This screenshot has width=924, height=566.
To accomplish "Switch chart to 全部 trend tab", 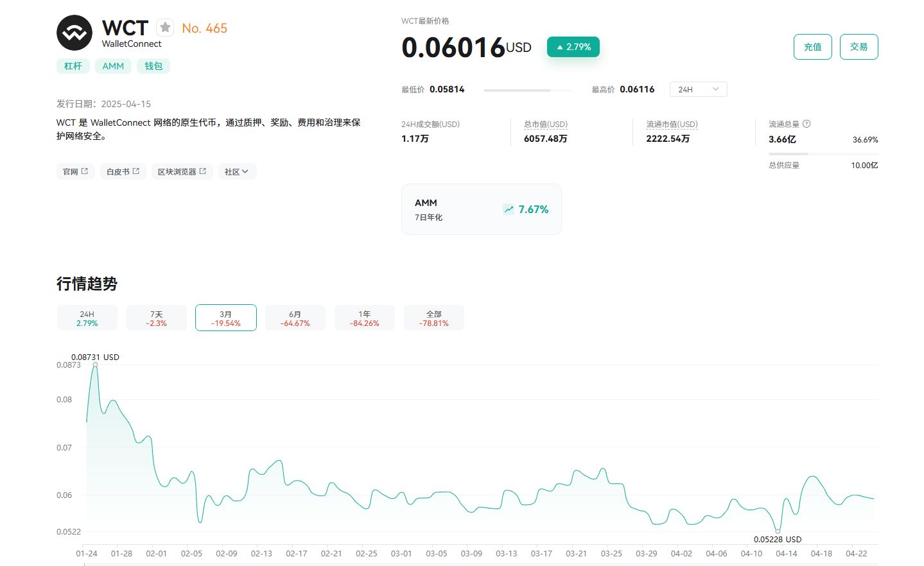I will [x=434, y=318].
